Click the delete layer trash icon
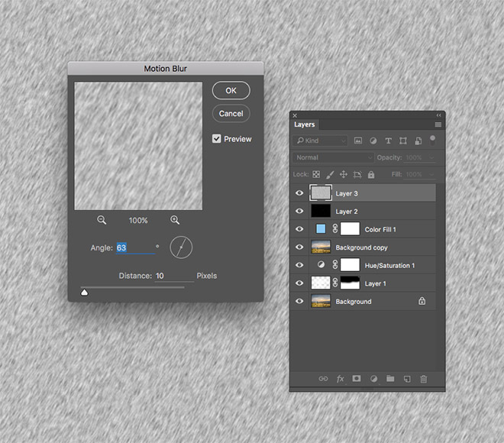The image size is (504, 443). 424,378
